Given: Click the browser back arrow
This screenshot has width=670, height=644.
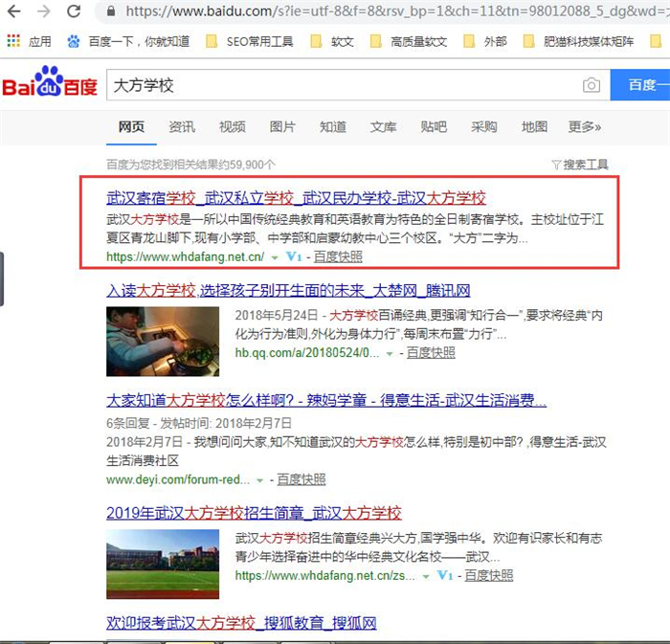Looking at the screenshot, I should (x=14, y=11).
